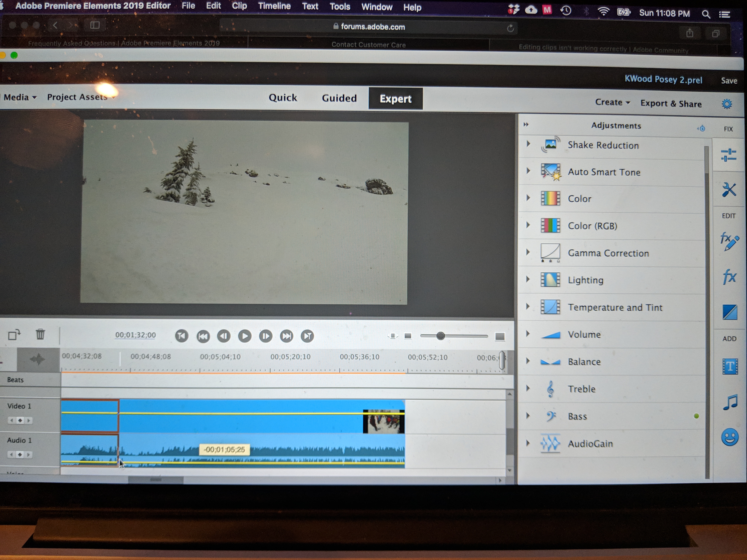Expand the Shake Reduction adjustment
The width and height of the screenshot is (747, 560).
528,144
